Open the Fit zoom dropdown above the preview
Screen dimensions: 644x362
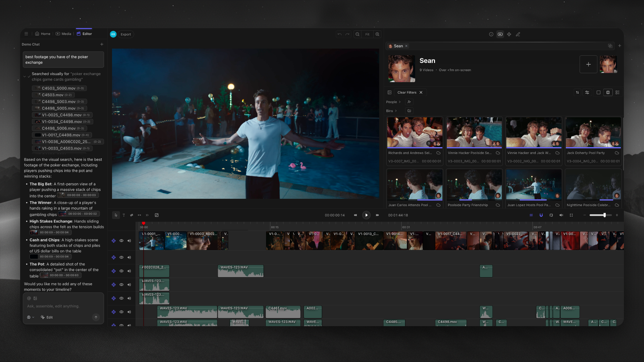[367, 34]
